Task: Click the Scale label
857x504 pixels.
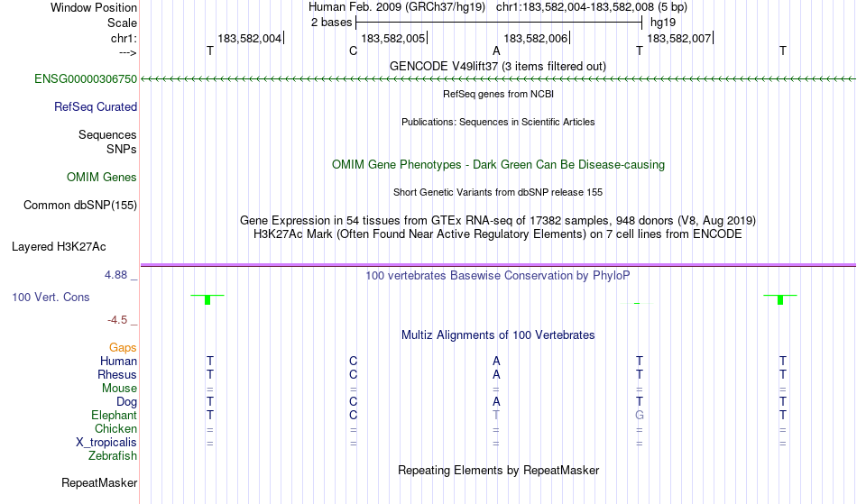Action: click(x=123, y=23)
